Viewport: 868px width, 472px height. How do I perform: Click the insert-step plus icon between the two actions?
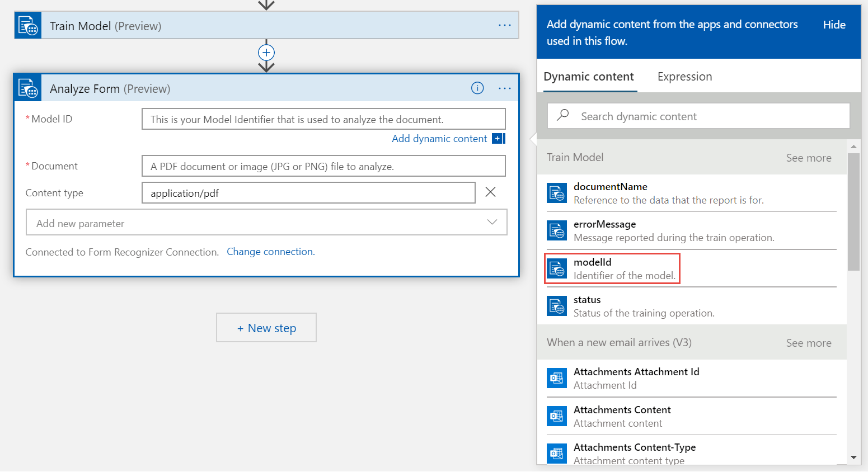click(266, 53)
